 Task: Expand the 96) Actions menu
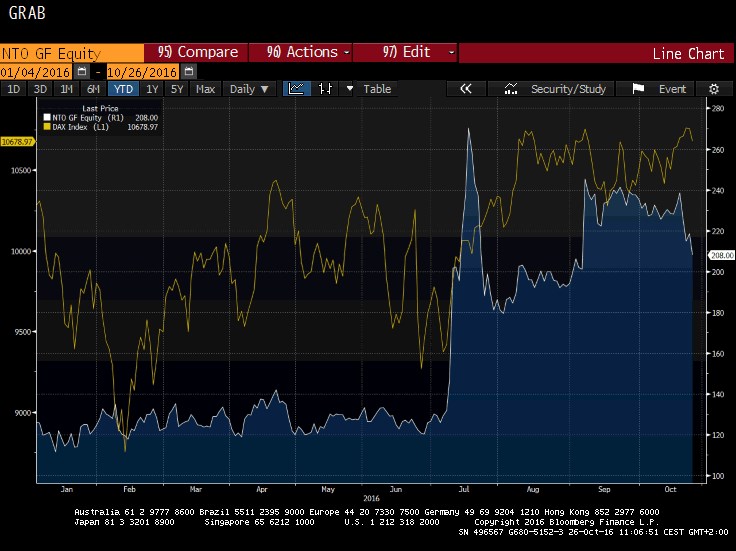tap(300, 52)
